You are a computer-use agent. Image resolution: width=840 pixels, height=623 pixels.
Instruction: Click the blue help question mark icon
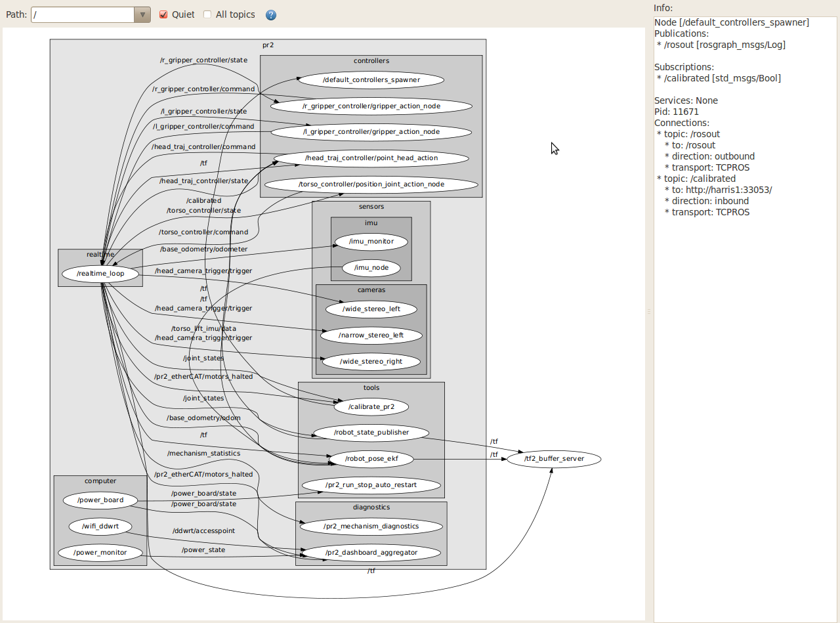271,15
